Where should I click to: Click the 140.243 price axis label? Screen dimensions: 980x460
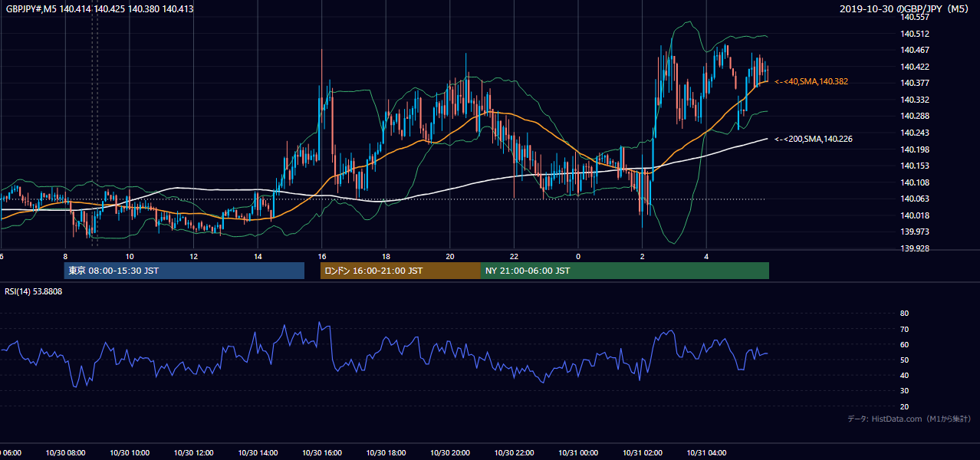click(x=915, y=133)
